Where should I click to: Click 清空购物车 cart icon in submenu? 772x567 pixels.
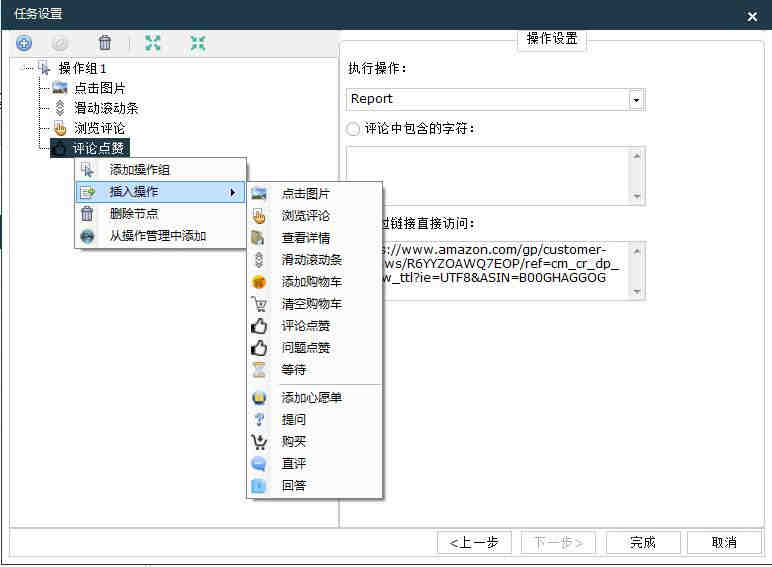259,304
